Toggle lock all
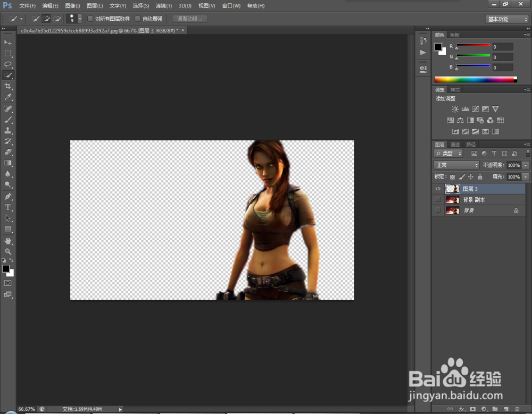 click(x=480, y=176)
